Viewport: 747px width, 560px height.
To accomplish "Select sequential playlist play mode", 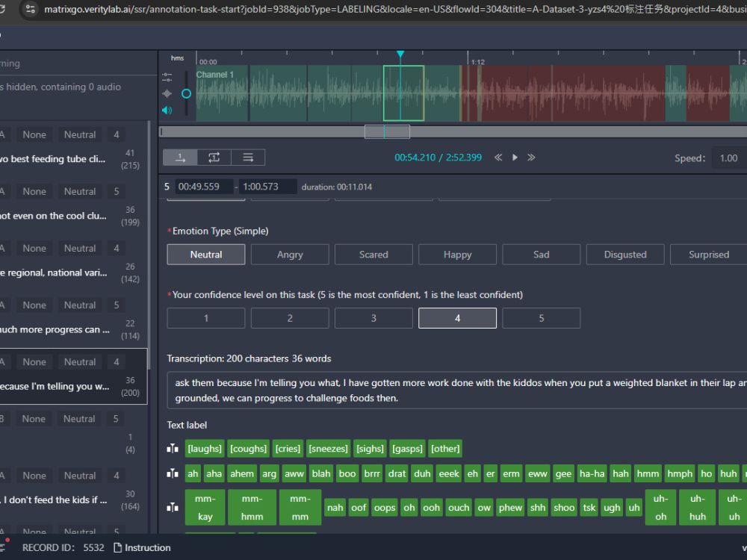I will [x=248, y=158].
